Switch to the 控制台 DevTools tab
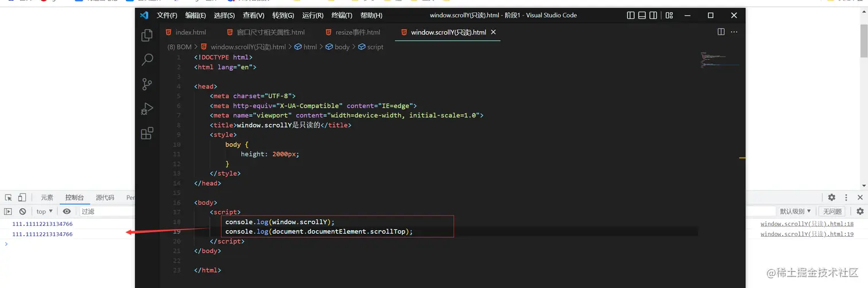The width and height of the screenshot is (868, 288). point(75,197)
